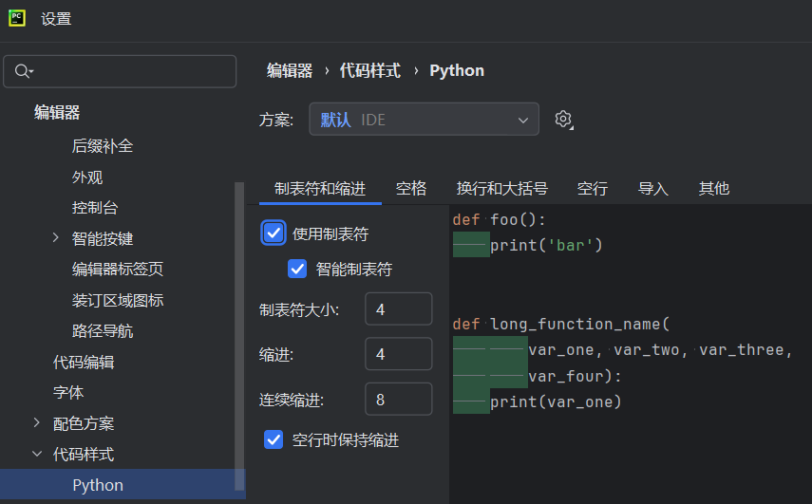Select 后缀补全 in settings tree
812x504 pixels.
tap(103, 146)
